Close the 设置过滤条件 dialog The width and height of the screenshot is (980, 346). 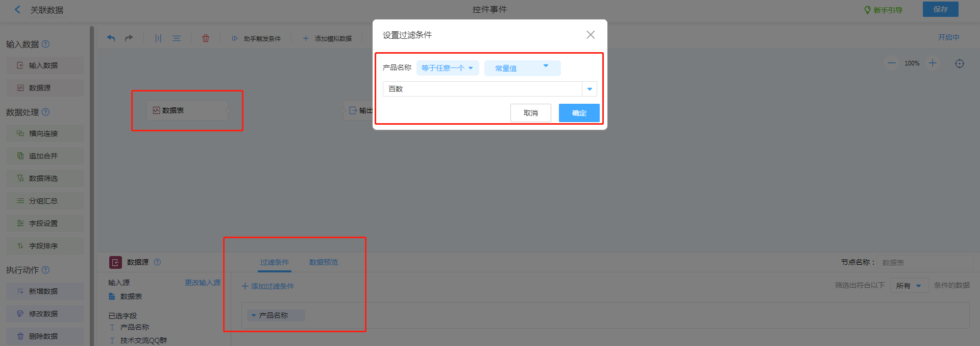click(x=591, y=35)
